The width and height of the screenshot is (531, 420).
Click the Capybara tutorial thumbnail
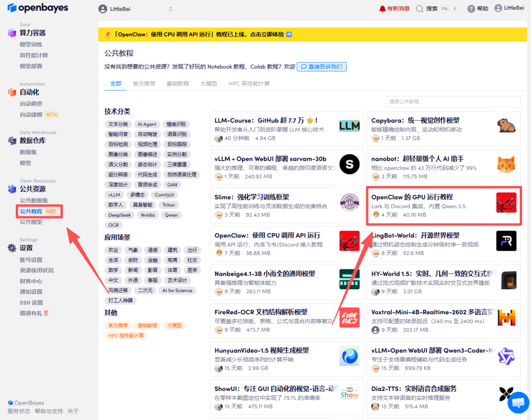point(506,126)
